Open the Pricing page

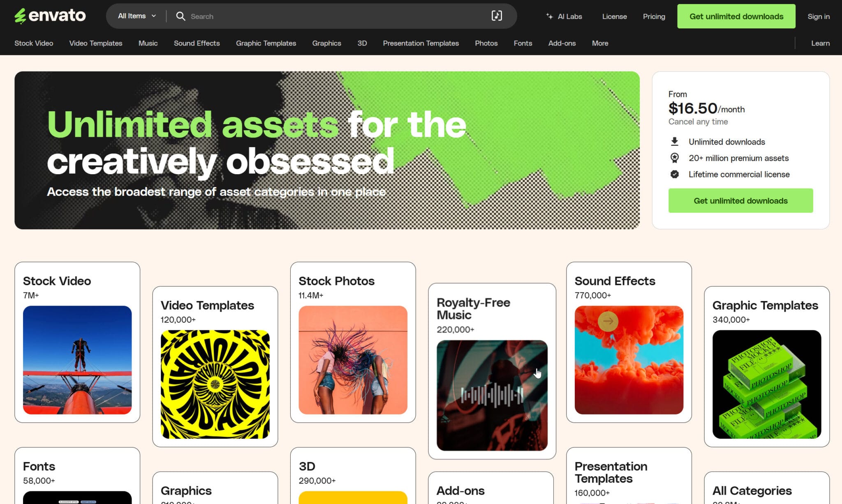(654, 16)
